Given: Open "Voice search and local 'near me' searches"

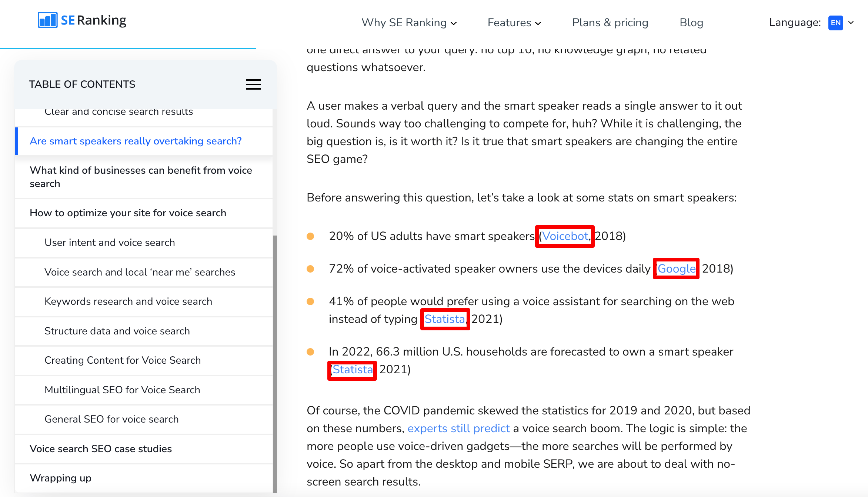Looking at the screenshot, I should click(x=144, y=272).
